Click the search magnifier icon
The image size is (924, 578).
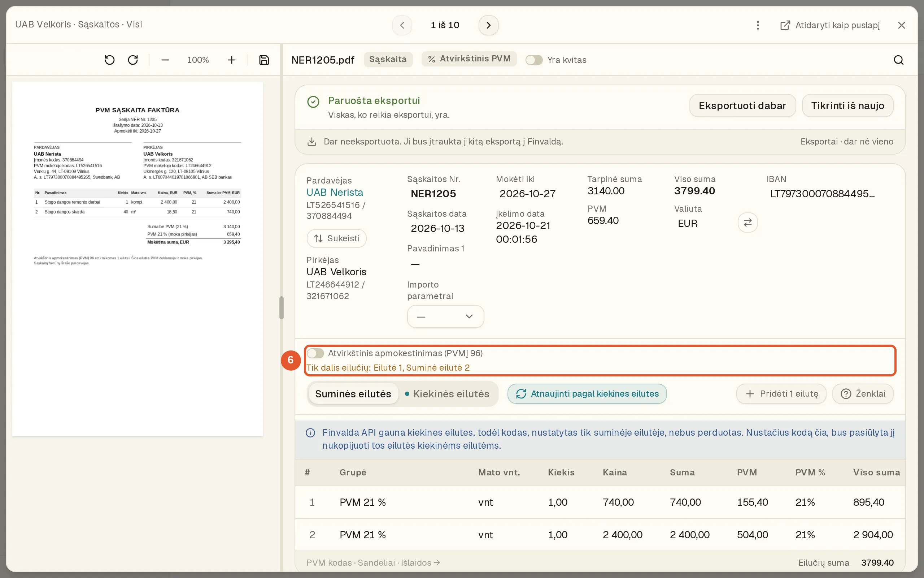coord(898,60)
